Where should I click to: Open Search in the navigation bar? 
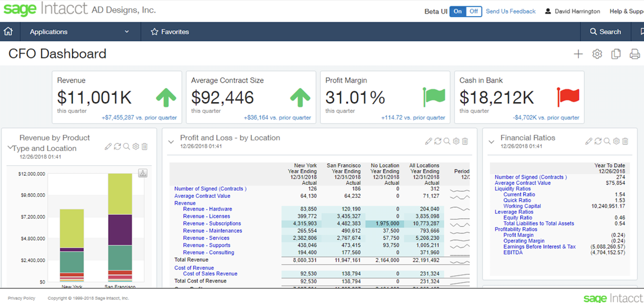pyautogui.click(x=605, y=32)
